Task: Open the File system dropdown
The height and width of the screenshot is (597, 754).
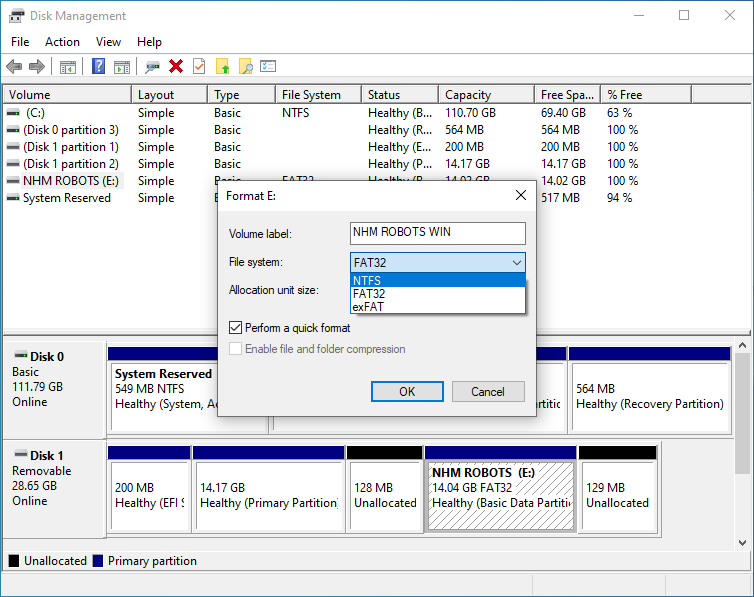Action: tap(438, 262)
